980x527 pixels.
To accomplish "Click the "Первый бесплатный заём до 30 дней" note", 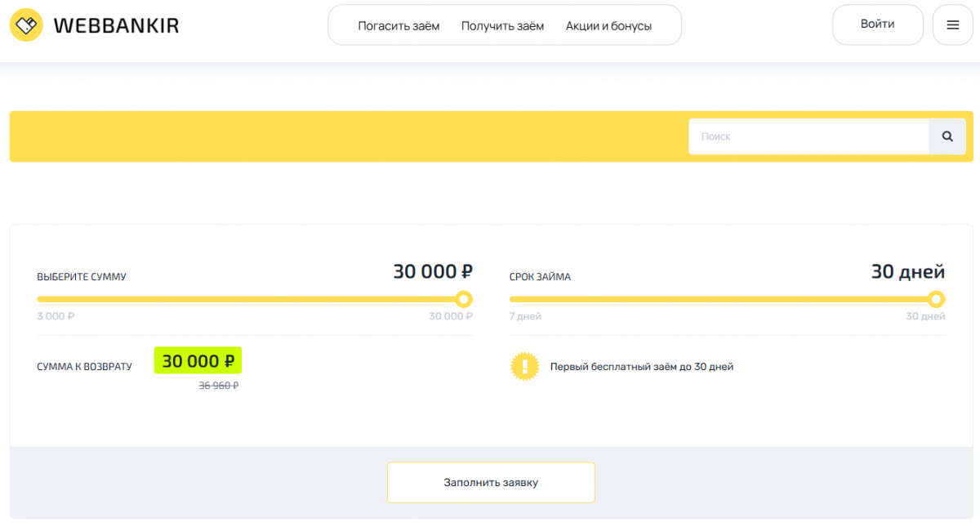I will (x=642, y=367).
